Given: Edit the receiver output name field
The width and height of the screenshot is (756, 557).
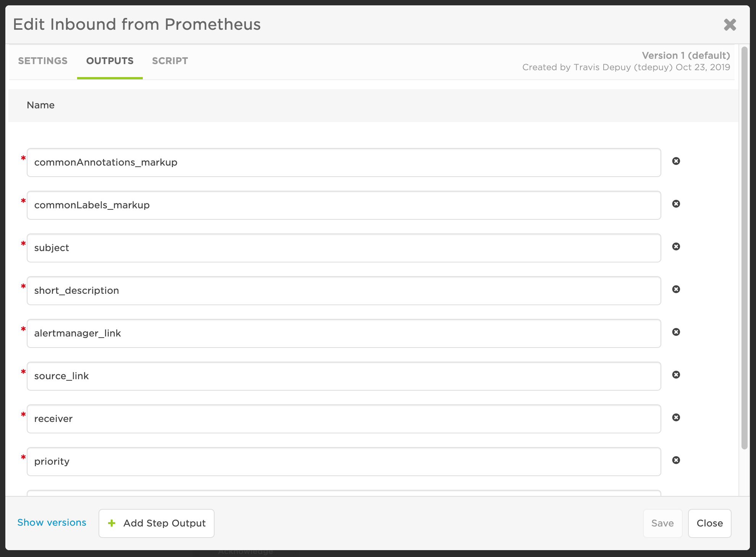Looking at the screenshot, I should pos(344,419).
